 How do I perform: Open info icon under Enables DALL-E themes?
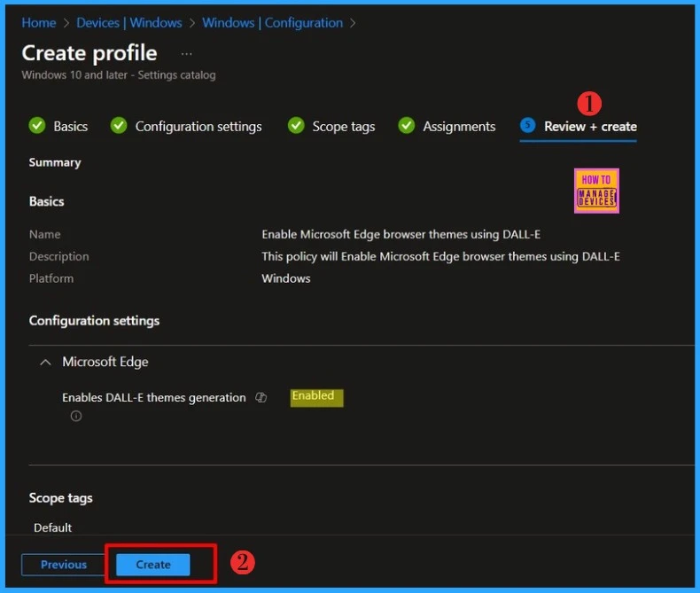point(76,417)
